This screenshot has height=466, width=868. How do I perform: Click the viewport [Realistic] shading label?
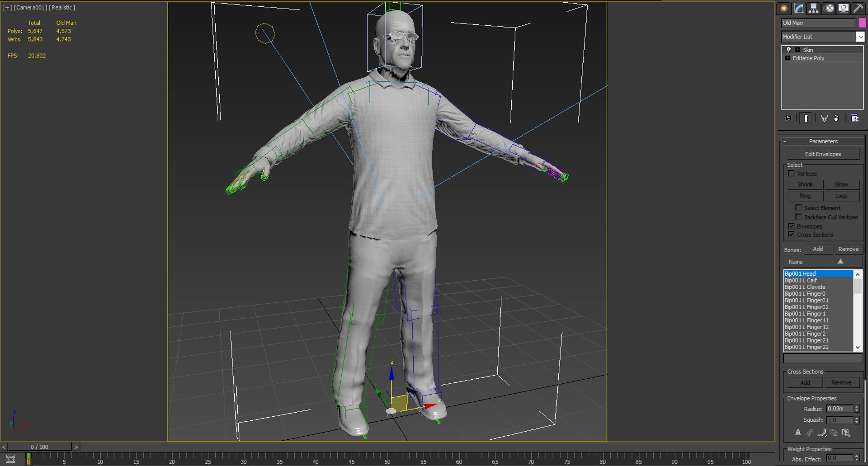[x=62, y=7]
